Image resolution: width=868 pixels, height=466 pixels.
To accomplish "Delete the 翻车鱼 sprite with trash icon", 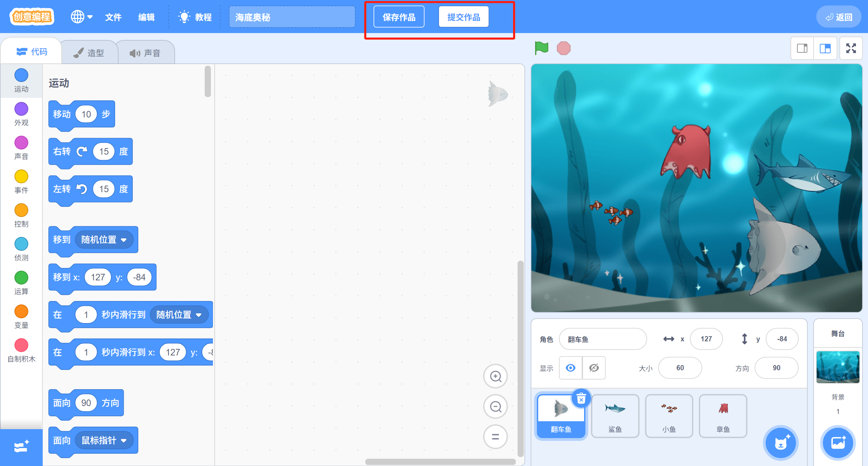I will pos(581,399).
